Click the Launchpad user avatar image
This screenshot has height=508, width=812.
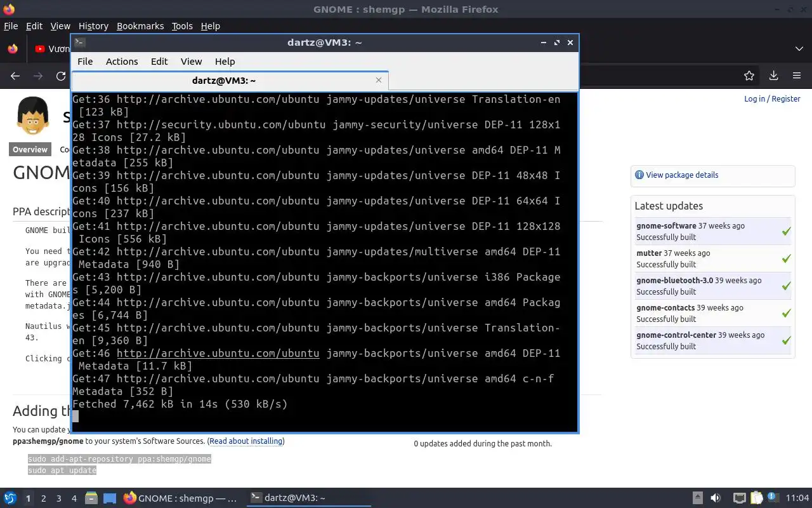click(x=32, y=116)
